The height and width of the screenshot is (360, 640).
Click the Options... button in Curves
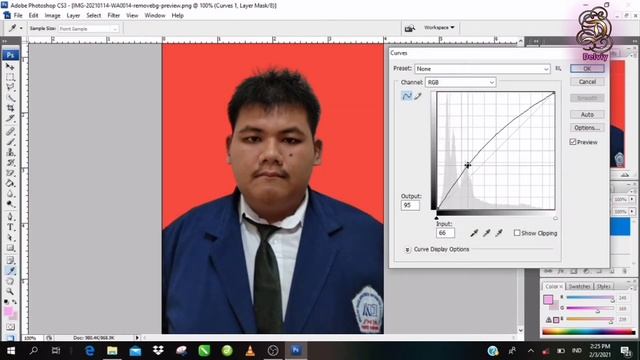click(587, 128)
